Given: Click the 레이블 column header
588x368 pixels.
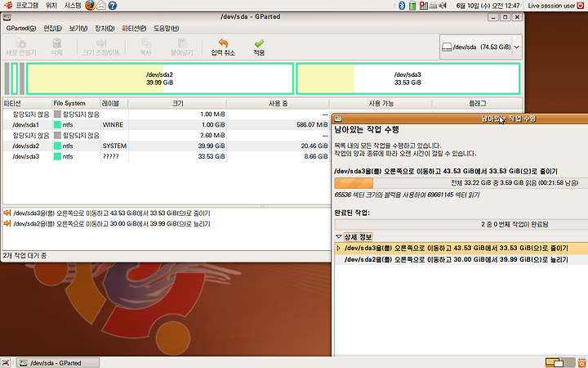Looking at the screenshot, I should [x=114, y=103].
